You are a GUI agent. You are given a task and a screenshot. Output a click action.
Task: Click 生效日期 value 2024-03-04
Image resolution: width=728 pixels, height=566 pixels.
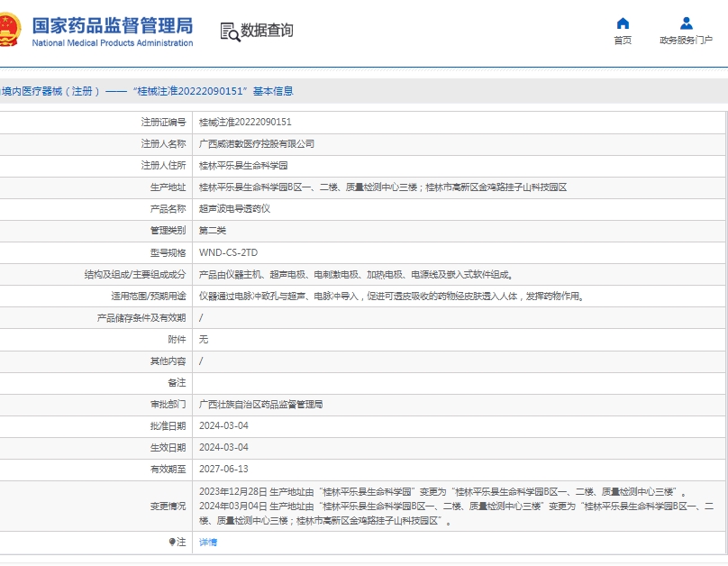(223, 448)
